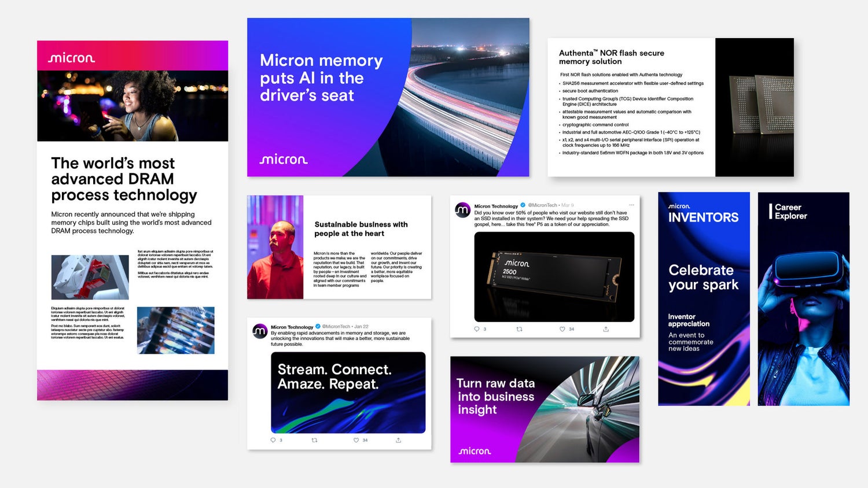Click the NOR flash chips image
Viewport: 868px width, 488px height.
pyautogui.click(x=755, y=108)
